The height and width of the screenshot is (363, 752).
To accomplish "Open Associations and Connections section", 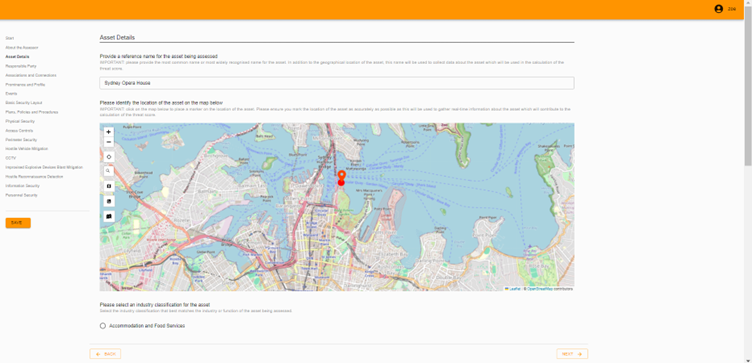I will tap(31, 75).
